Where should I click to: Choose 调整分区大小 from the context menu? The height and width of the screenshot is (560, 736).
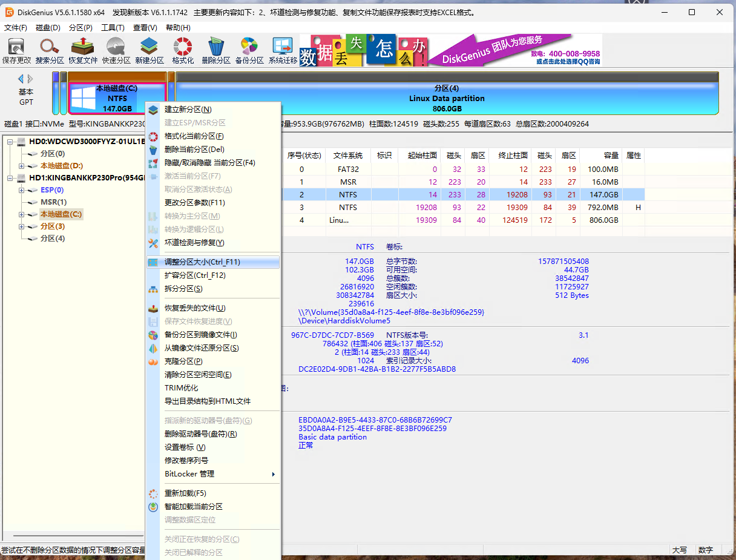tap(202, 262)
